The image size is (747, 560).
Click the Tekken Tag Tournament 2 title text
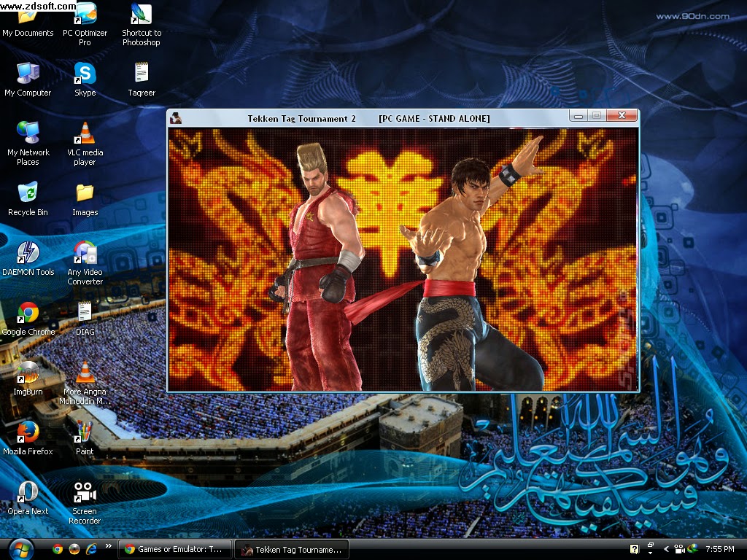pyautogui.click(x=301, y=119)
